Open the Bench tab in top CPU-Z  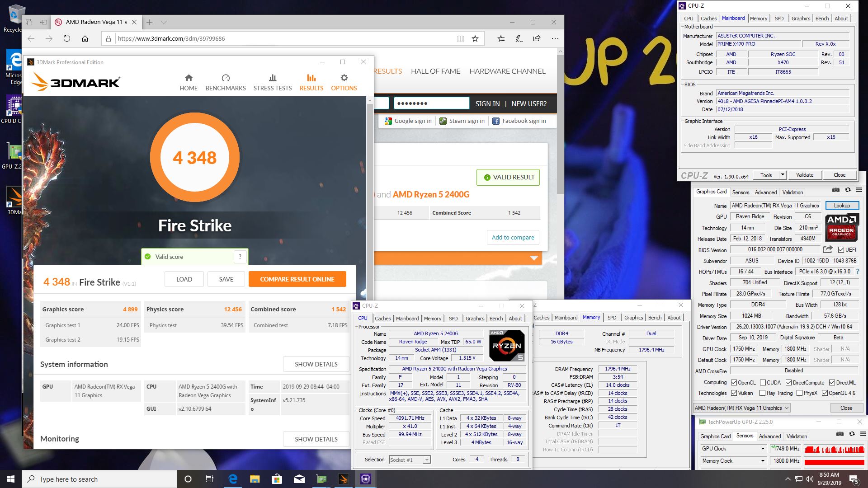tap(822, 19)
